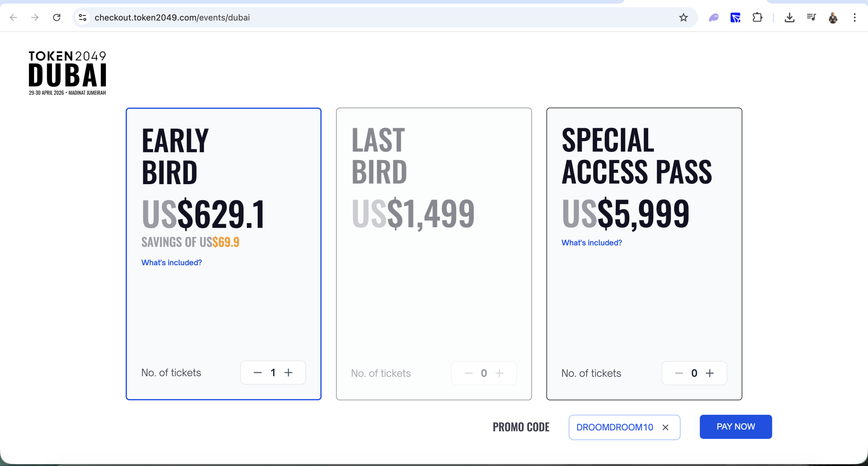Click the PAY NOW button

click(735, 427)
